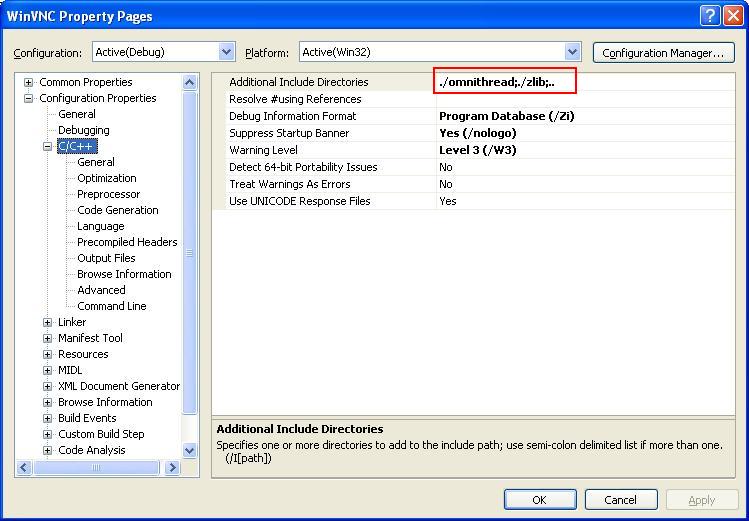The image size is (749, 521).
Task: Select Browse Information under C/C++
Action: [x=124, y=274]
